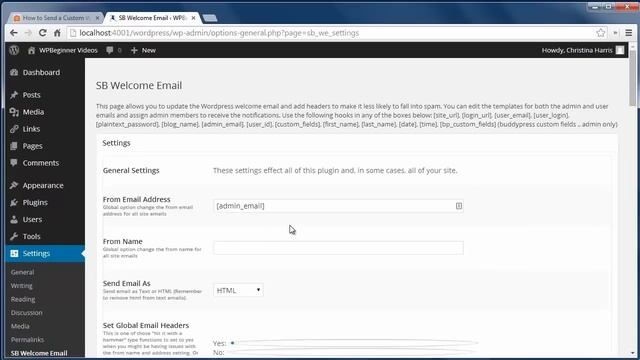Open Media settings submenu link

tap(20, 326)
